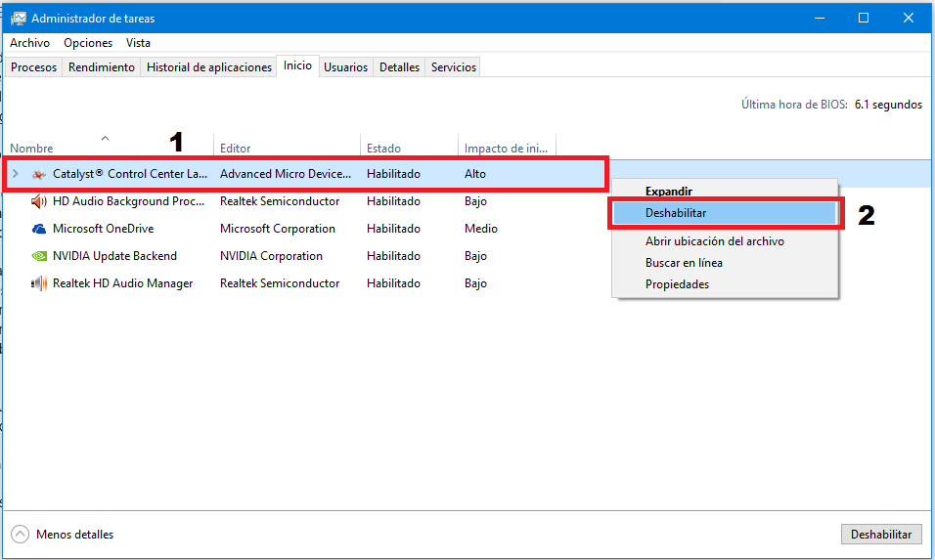The height and width of the screenshot is (560, 935).
Task: Open the Vista menu
Action: 138,43
